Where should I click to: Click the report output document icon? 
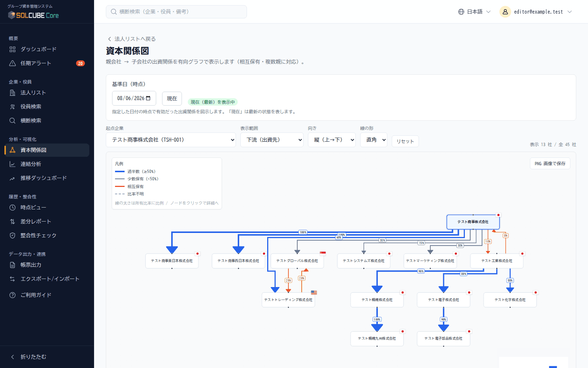[12, 265]
